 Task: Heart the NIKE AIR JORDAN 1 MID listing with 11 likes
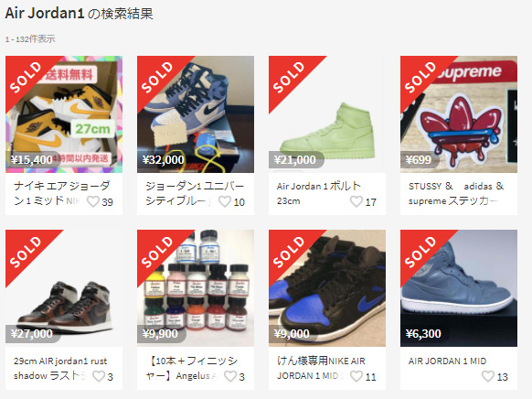pyautogui.click(x=356, y=376)
